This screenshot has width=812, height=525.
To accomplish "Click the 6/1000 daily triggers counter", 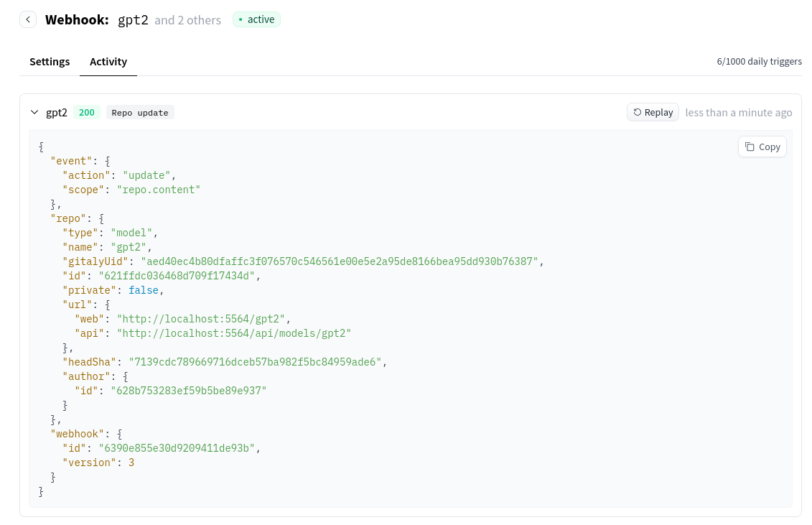I will click(x=759, y=62).
